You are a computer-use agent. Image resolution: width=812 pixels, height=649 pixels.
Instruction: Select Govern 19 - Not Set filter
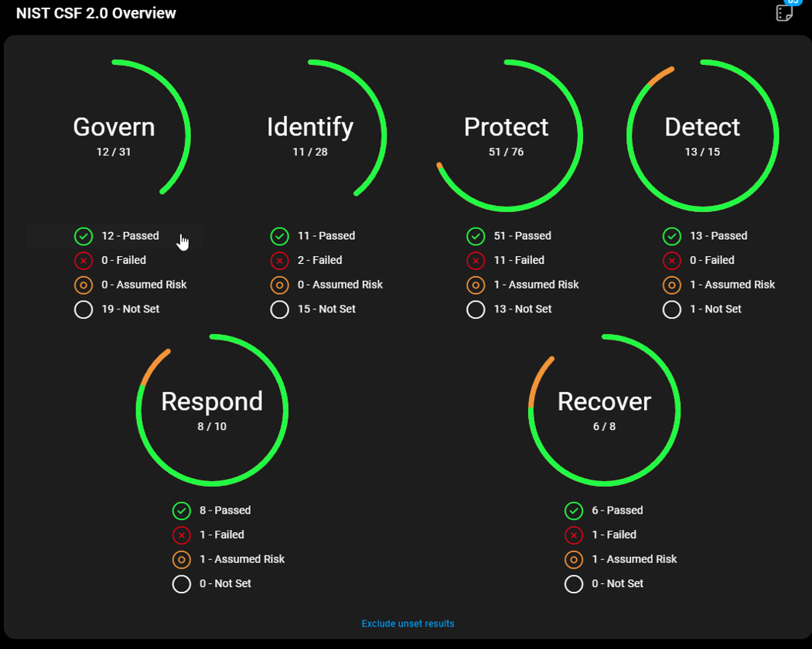coord(130,309)
